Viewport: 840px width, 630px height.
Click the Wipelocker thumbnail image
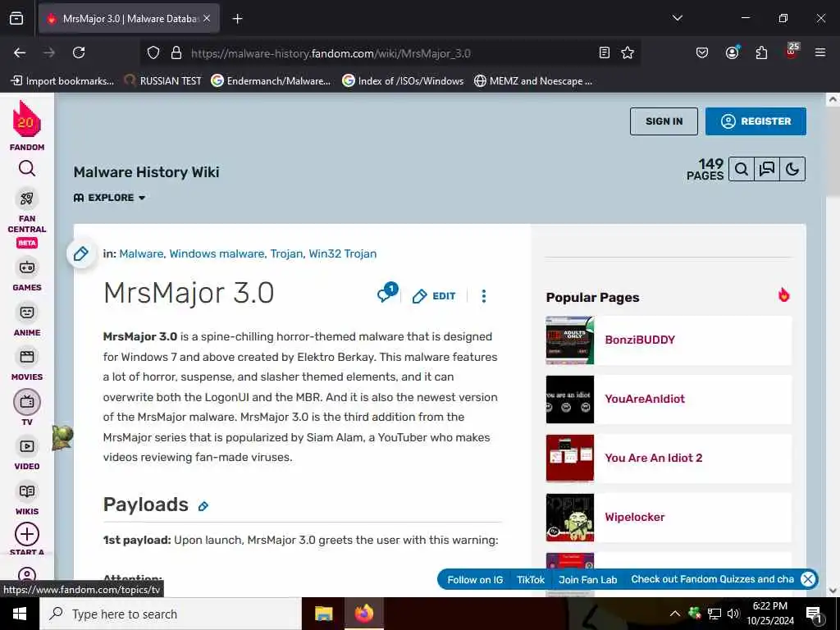[570, 518]
